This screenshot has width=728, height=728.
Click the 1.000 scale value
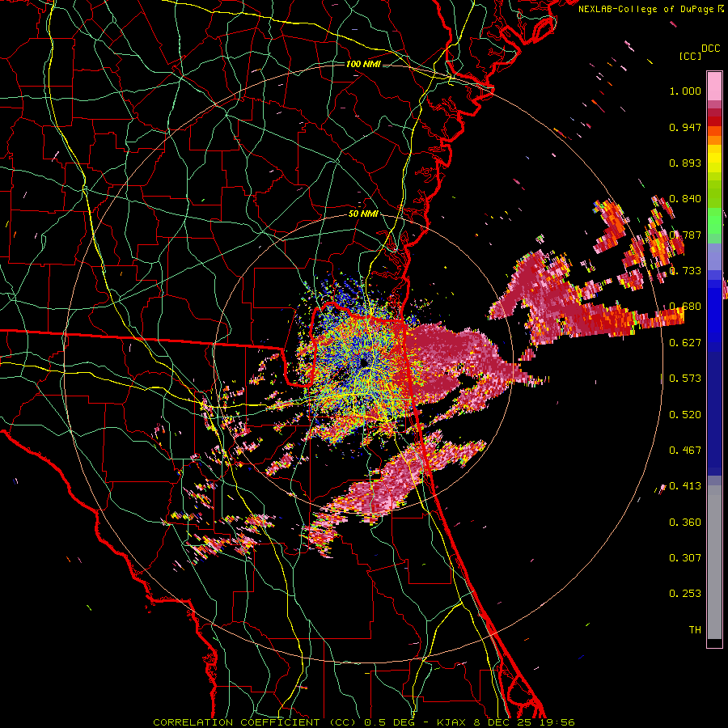point(685,91)
